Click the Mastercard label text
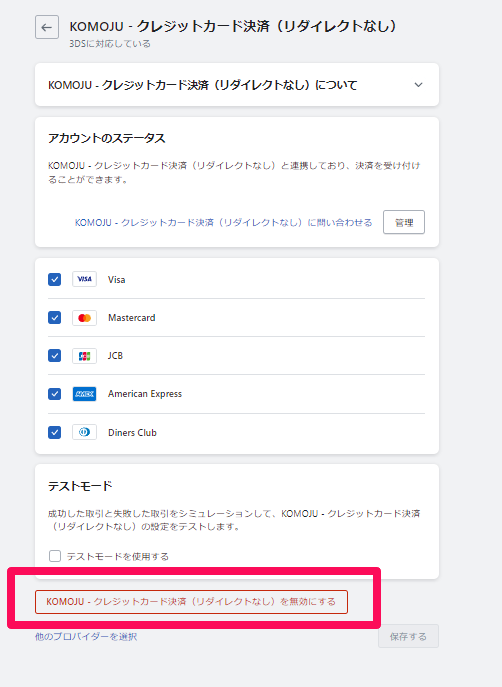Viewport: 502px width, 687px height. click(x=131, y=318)
